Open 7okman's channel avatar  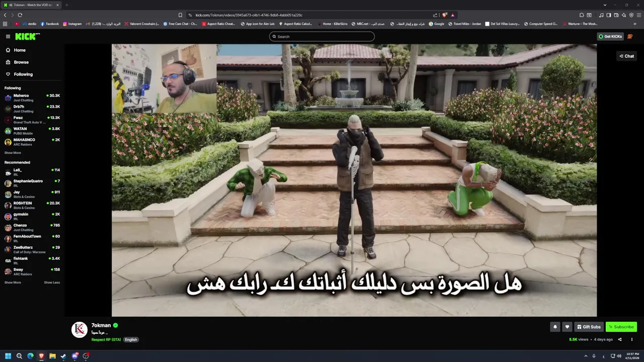click(79, 329)
